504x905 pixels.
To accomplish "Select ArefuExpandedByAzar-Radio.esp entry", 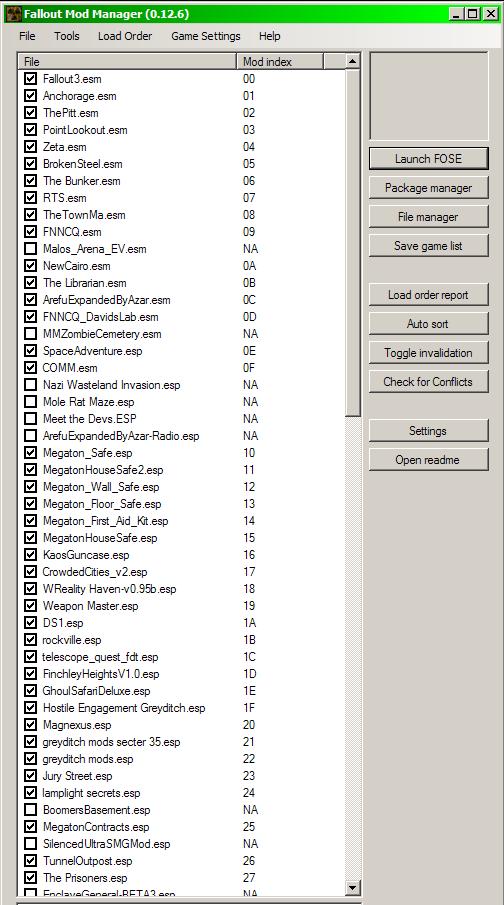I will (121, 436).
